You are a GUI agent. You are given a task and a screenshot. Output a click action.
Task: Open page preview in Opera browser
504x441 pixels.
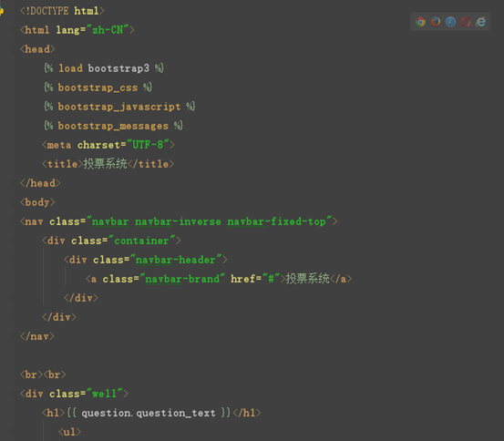(x=466, y=22)
